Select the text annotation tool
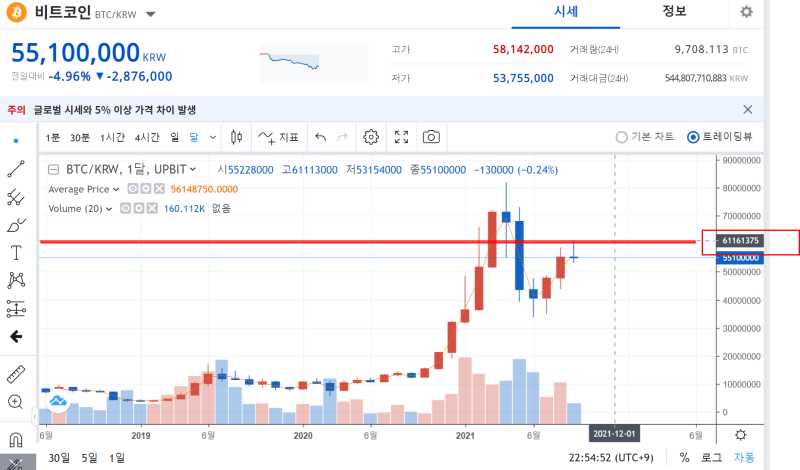The image size is (800, 470). 16,253
